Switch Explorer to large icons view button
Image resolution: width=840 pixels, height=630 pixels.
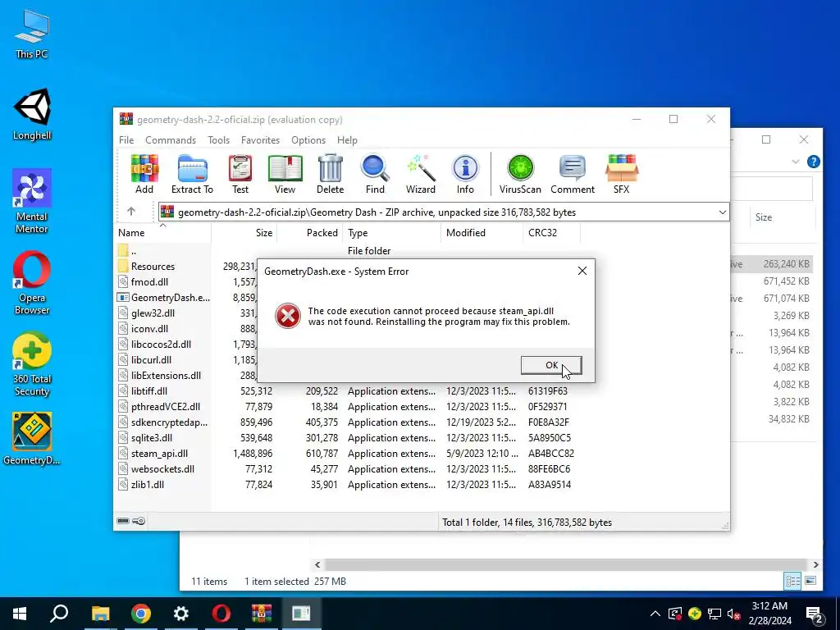click(x=810, y=581)
